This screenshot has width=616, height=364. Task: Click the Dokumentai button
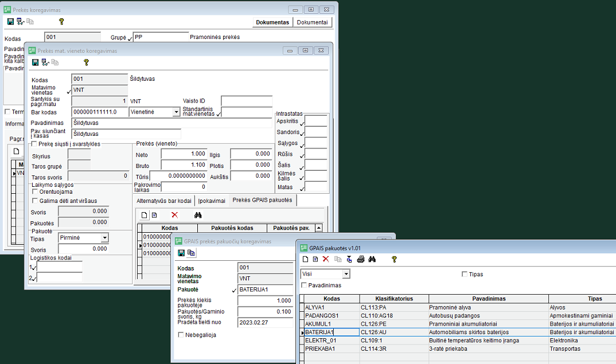[x=313, y=22]
